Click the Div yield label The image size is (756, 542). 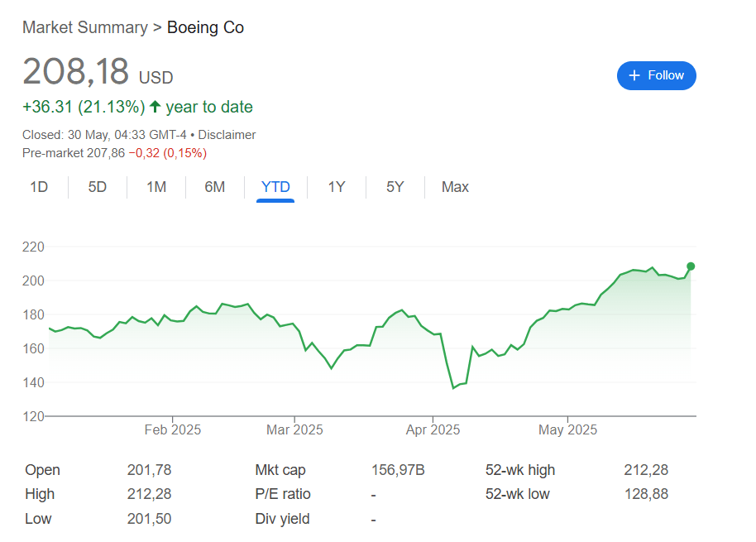click(x=283, y=518)
